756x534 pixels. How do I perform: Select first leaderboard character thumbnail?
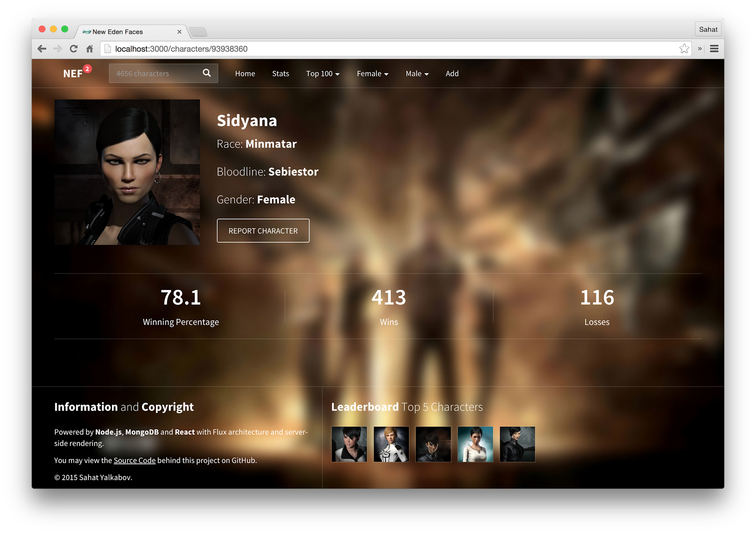click(349, 444)
